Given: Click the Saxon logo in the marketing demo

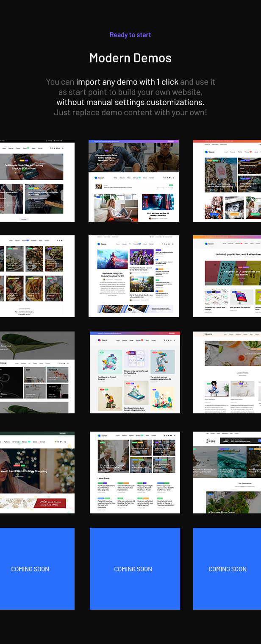Looking at the screenshot, I should (x=102, y=435).
